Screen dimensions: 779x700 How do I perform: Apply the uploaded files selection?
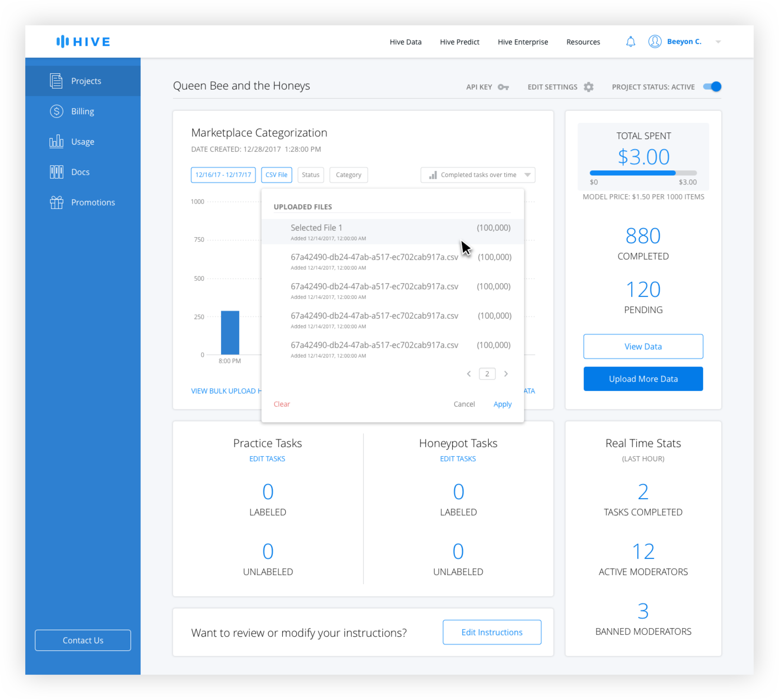502,404
